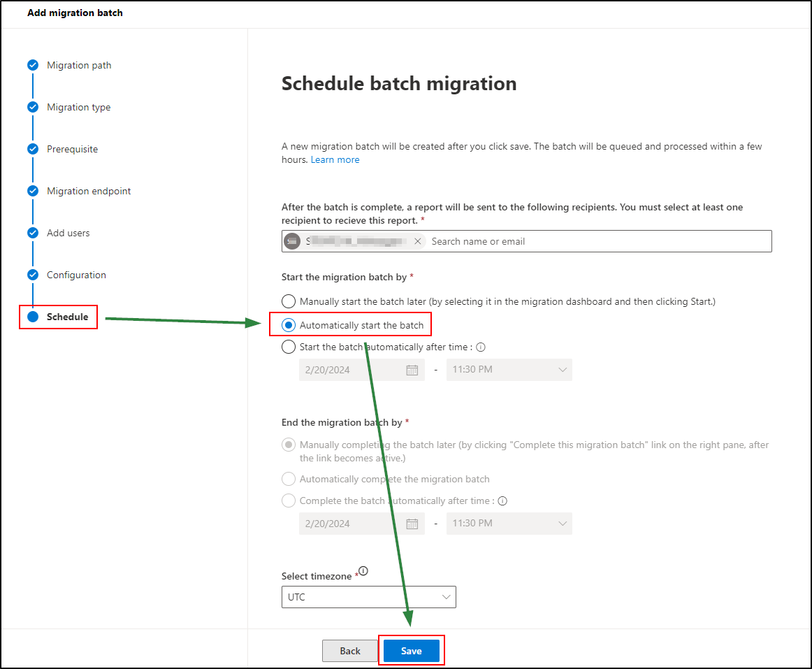Viewport: 812px width, 669px height.
Task: Open calendar icon in start date field
Action: pos(412,370)
